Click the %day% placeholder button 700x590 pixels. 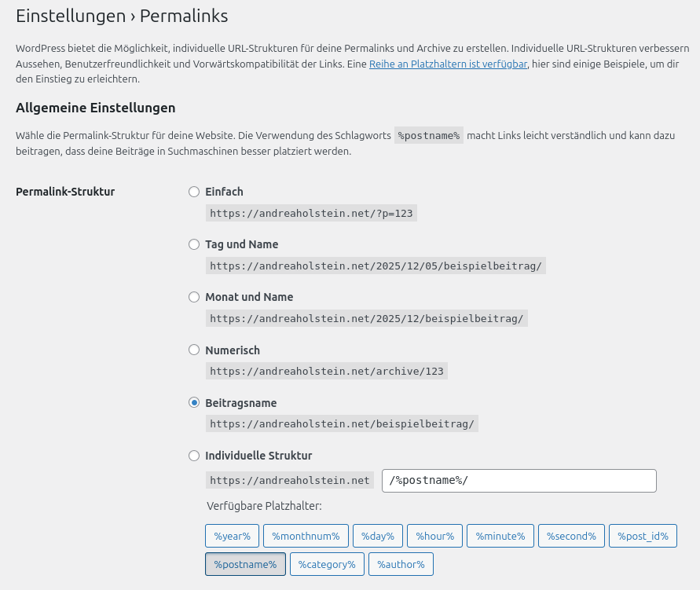tap(378, 537)
